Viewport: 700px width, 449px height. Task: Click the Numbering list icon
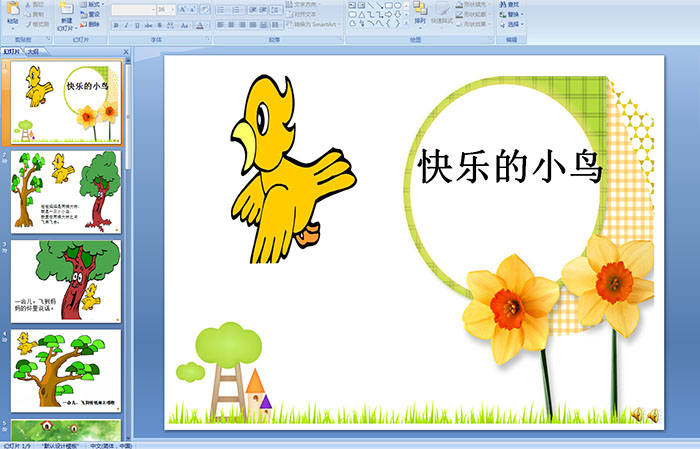click(x=237, y=9)
